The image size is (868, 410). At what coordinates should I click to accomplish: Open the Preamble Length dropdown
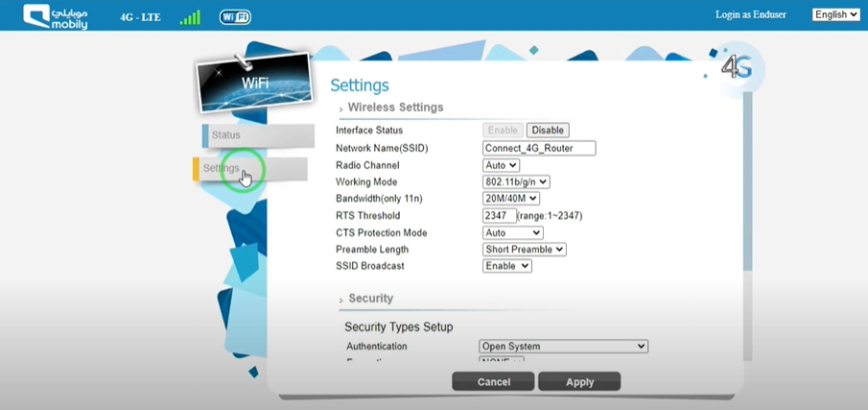(524, 250)
